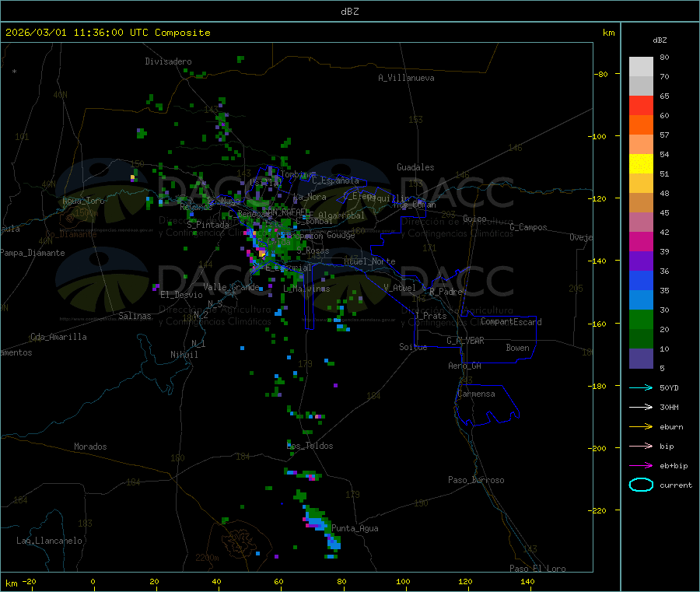This screenshot has height=592, width=700.
Task: Click the '-20' tick label on the bottom axis
Action: pos(29,581)
